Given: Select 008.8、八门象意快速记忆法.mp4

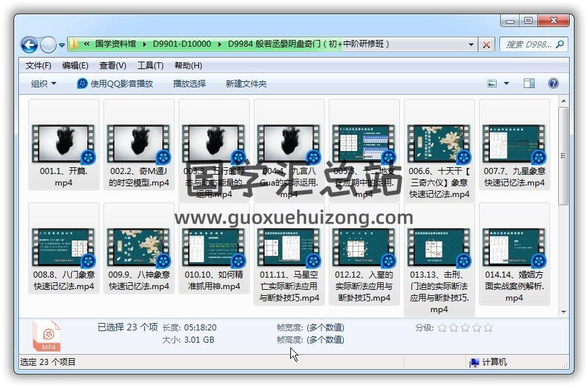Looking at the screenshot, I should [64, 248].
